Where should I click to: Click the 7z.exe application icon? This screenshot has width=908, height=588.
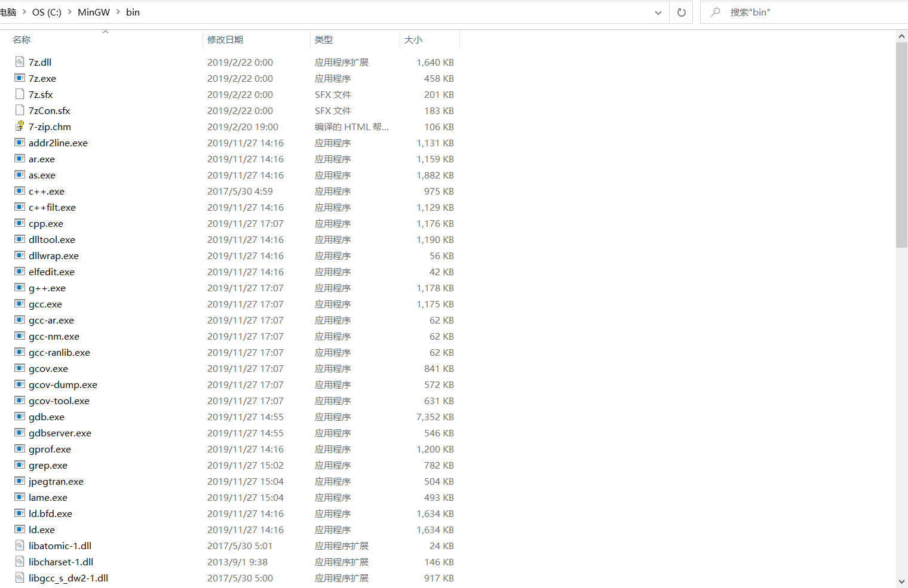coord(19,78)
